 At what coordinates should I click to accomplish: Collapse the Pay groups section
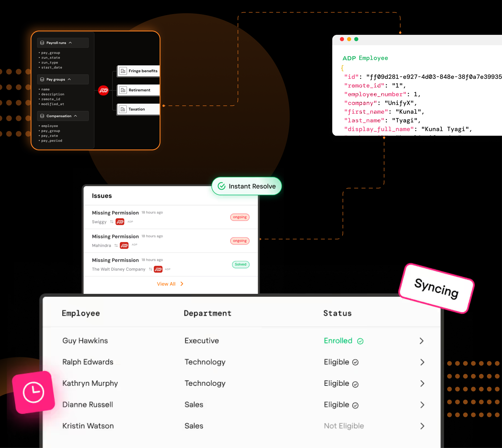click(69, 79)
